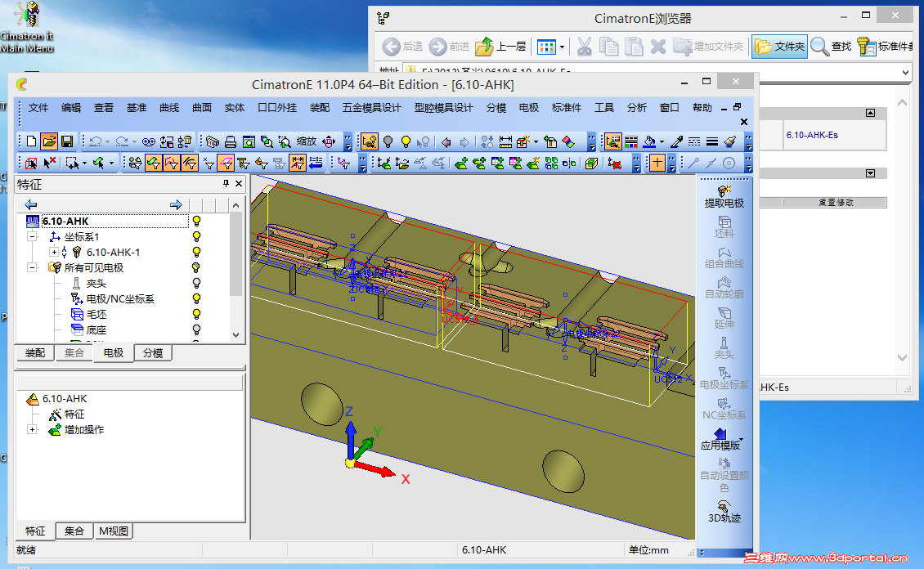924x569 pixels.
Task: Open the 分析 menu
Action: pos(636,108)
